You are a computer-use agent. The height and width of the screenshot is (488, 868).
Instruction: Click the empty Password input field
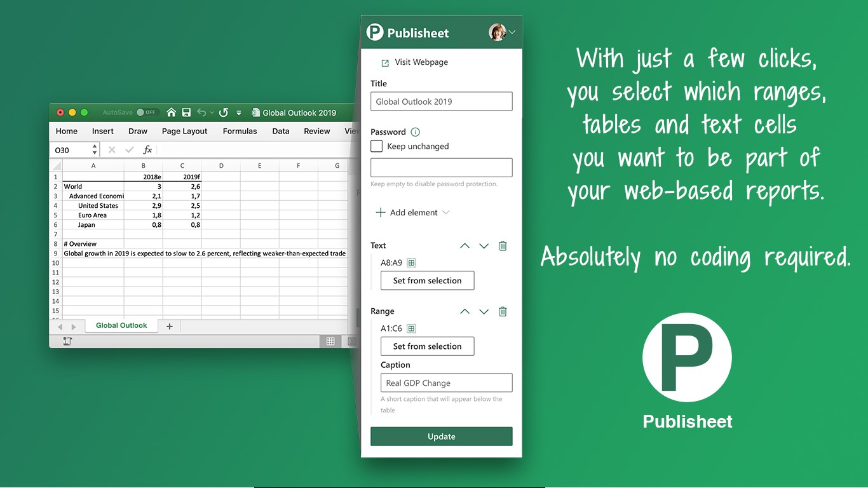tap(442, 168)
